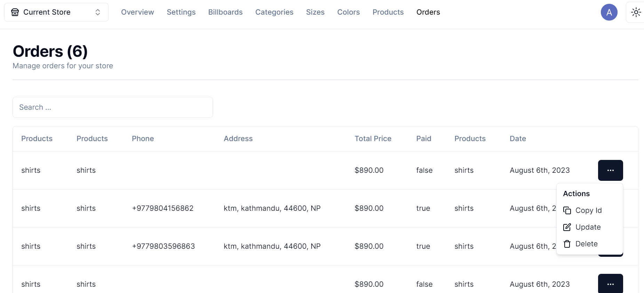Go to the Overview tab
The image size is (644, 293).
point(137,12)
